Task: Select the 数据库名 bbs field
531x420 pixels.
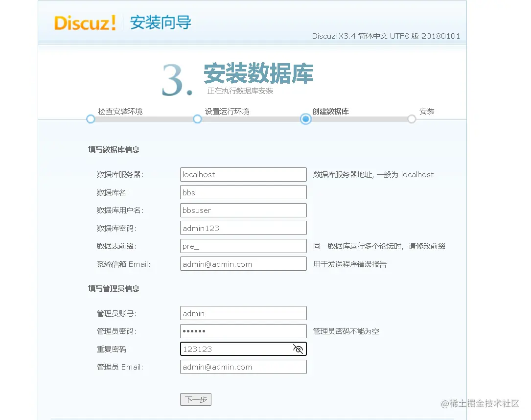Action: (243, 192)
